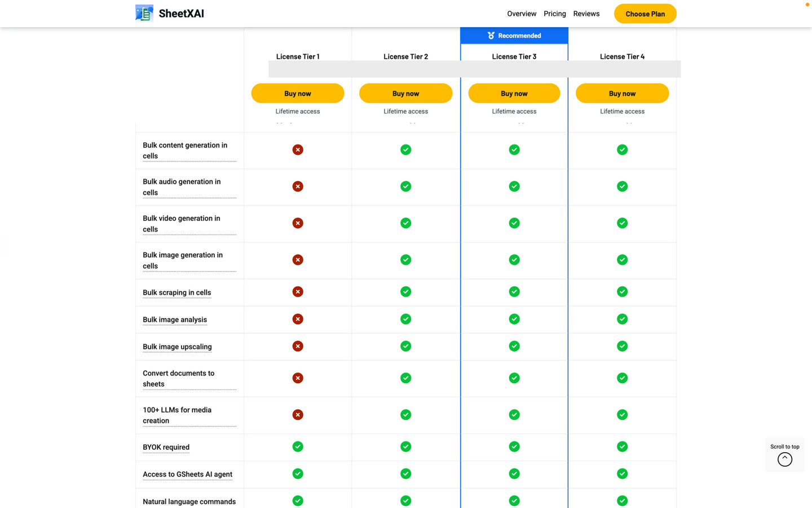Click the red X for Bulk content generation, Tier 1
Image resolution: width=812 pixels, height=508 pixels.
[298, 150]
